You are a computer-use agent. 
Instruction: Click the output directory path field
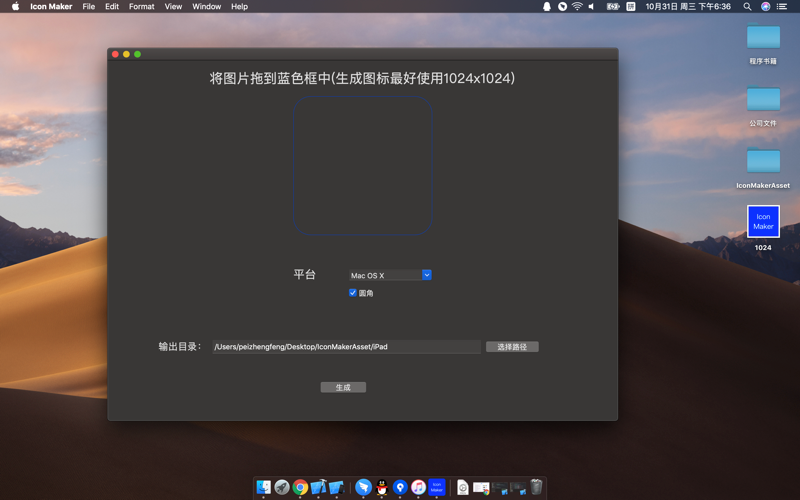pos(346,347)
